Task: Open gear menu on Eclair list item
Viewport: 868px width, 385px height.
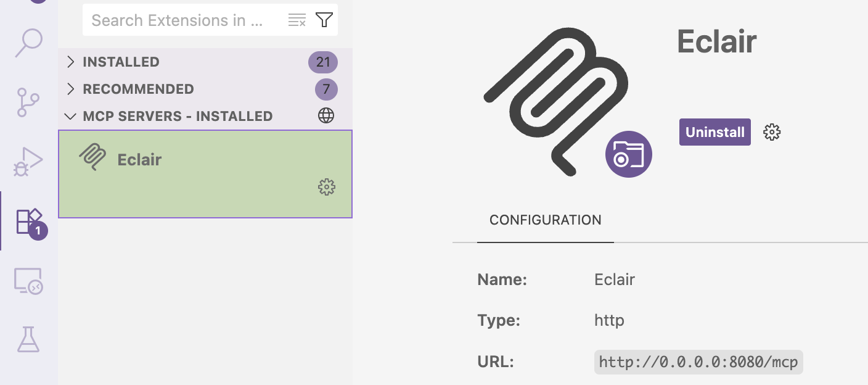Action: pos(326,187)
